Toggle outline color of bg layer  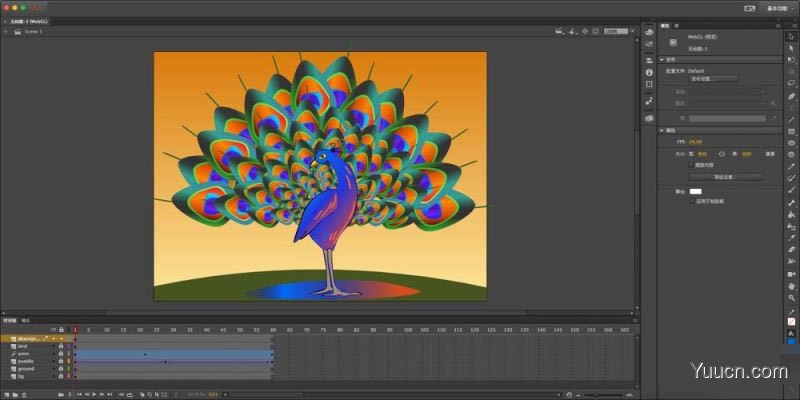[68, 376]
